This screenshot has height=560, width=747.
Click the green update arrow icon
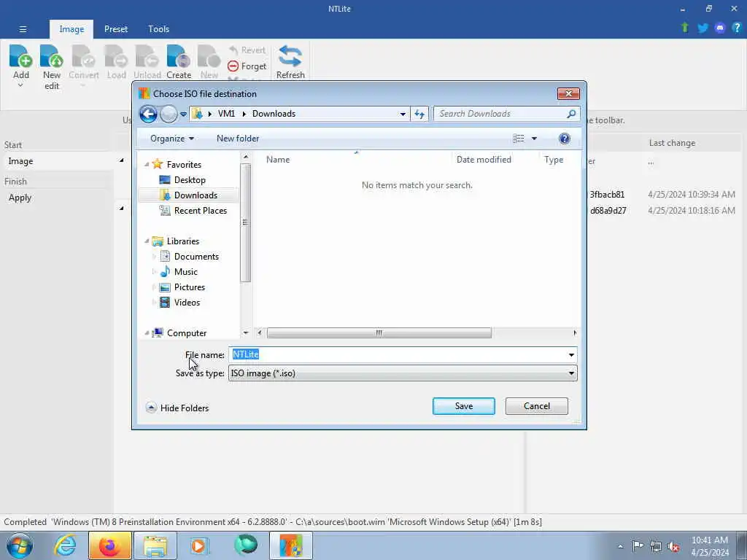tap(685, 28)
